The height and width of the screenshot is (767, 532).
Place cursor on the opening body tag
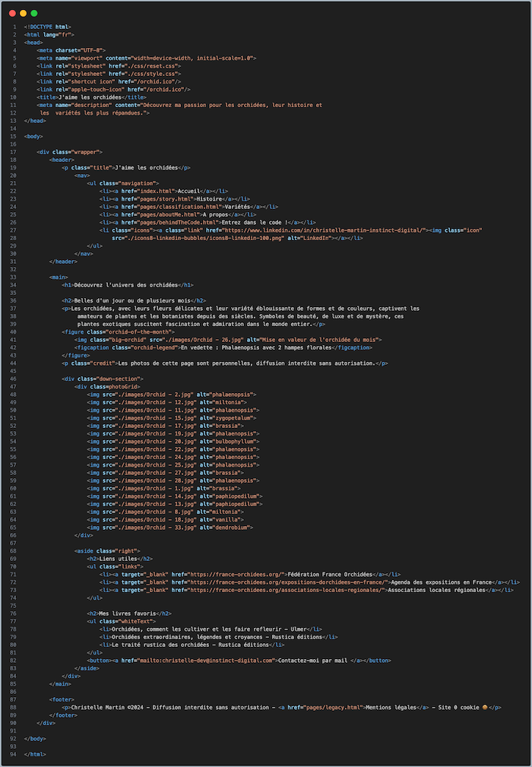pos(33,136)
